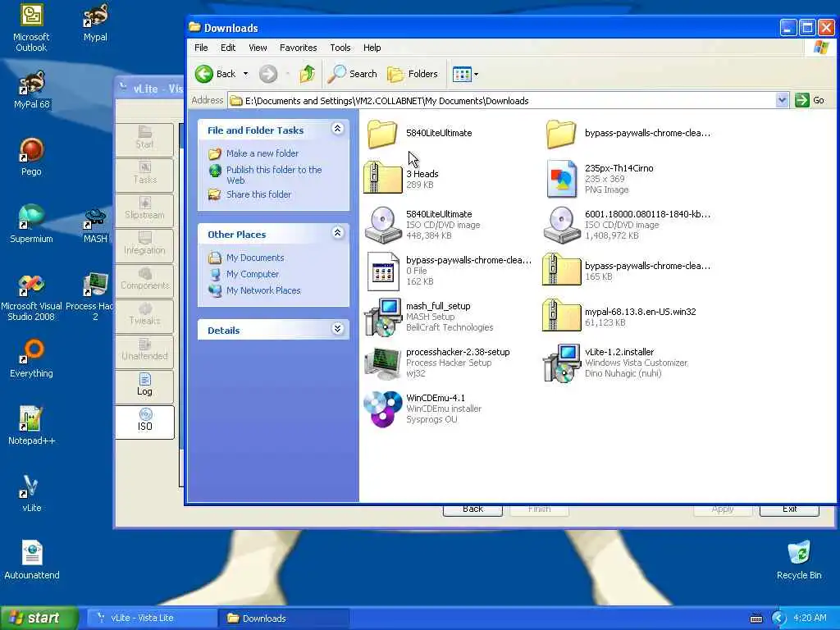Screen dimensions: 840x630
Task: Select the 162 KB bypass-paywalls 0 File icon
Action: [x=382, y=271]
